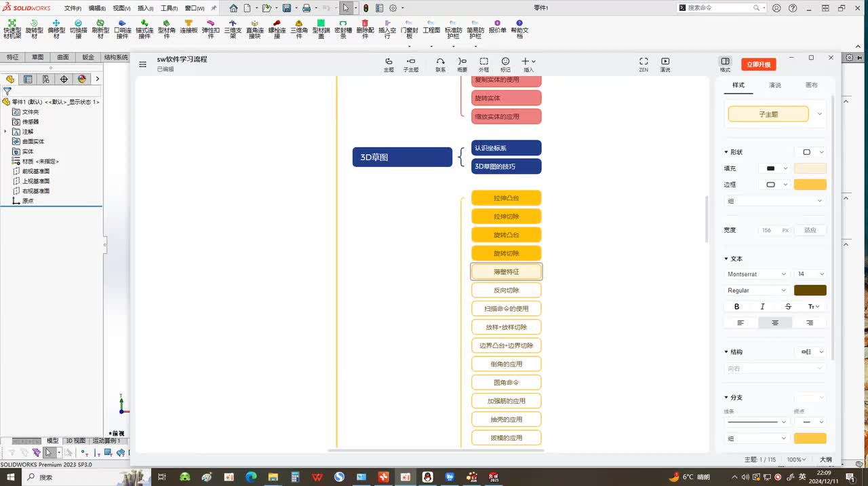Open the FeatureManager design tree tab icon
Screen dimensions: 868x486
10,79
